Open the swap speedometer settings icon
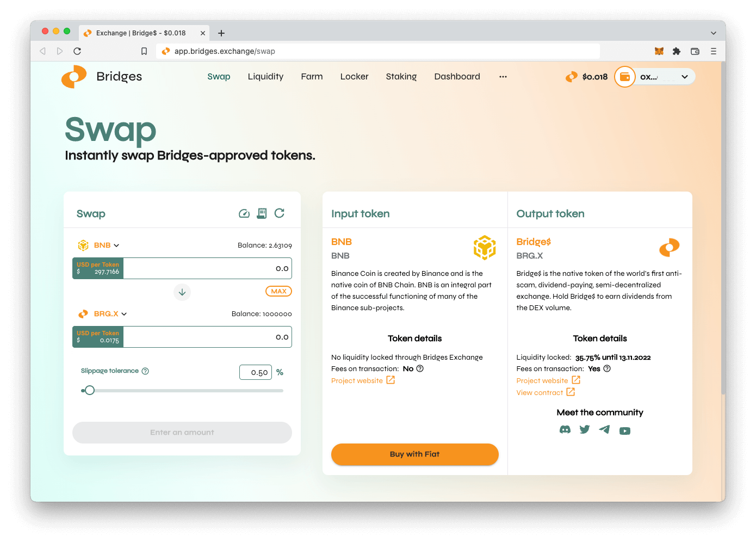The height and width of the screenshot is (542, 756). (x=244, y=213)
